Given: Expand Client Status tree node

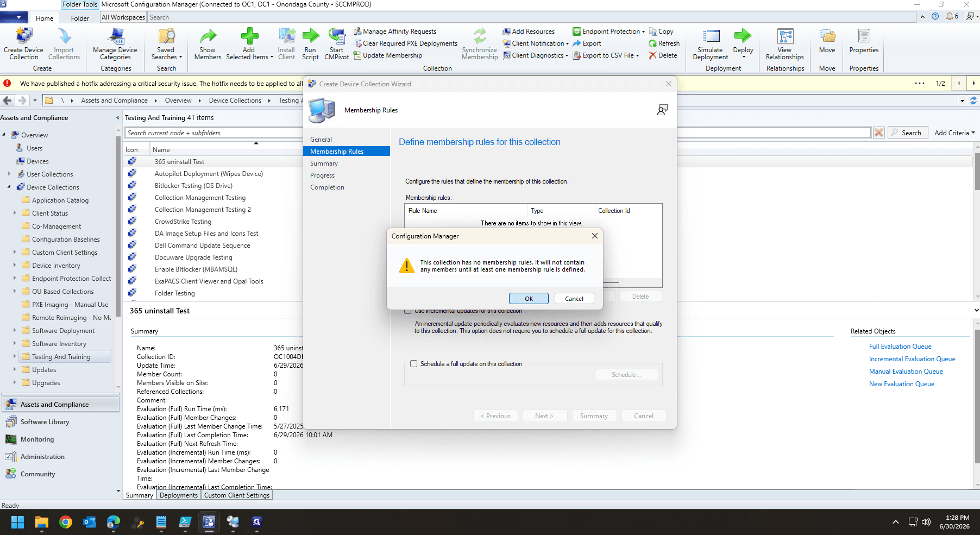Looking at the screenshot, I should (15, 213).
